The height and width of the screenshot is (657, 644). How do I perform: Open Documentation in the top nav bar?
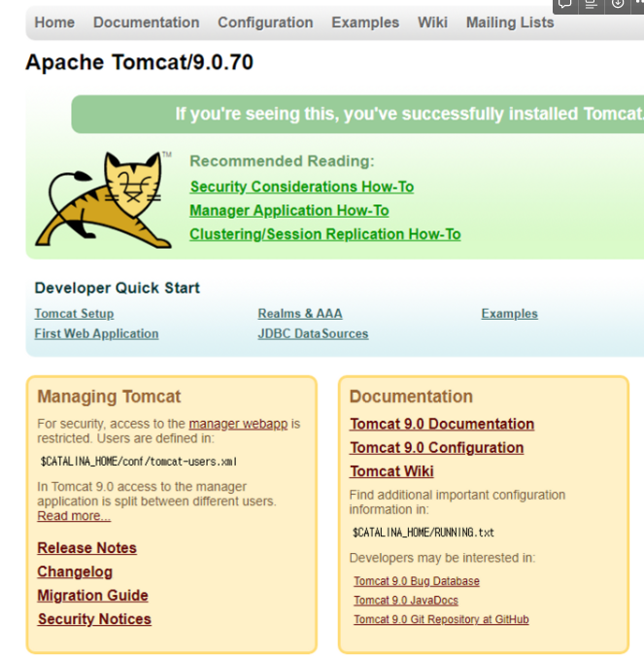pyautogui.click(x=146, y=22)
